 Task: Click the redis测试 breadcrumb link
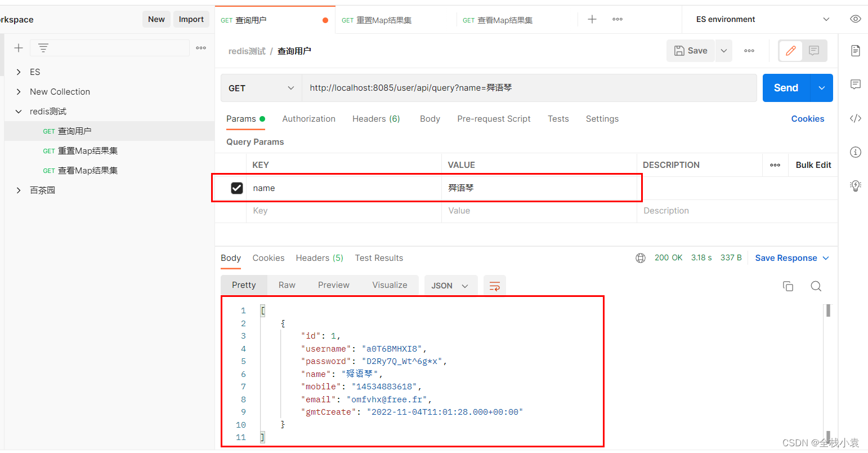click(x=247, y=51)
